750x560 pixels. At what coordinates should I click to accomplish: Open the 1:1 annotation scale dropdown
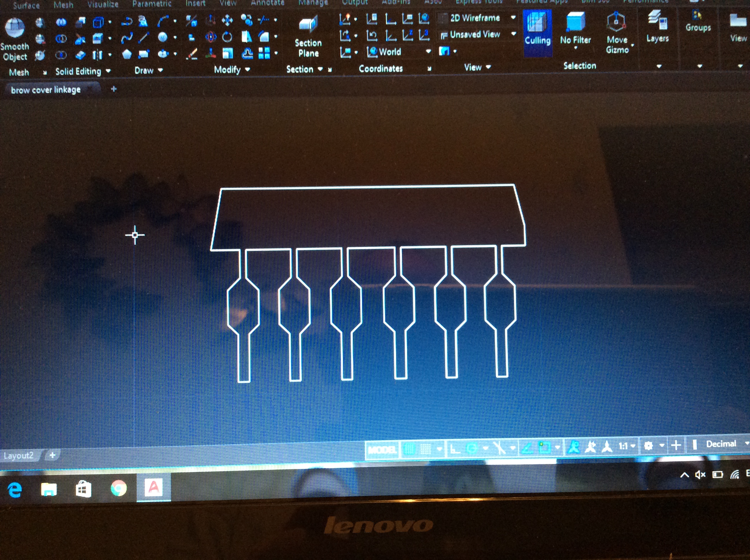[x=626, y=446]
